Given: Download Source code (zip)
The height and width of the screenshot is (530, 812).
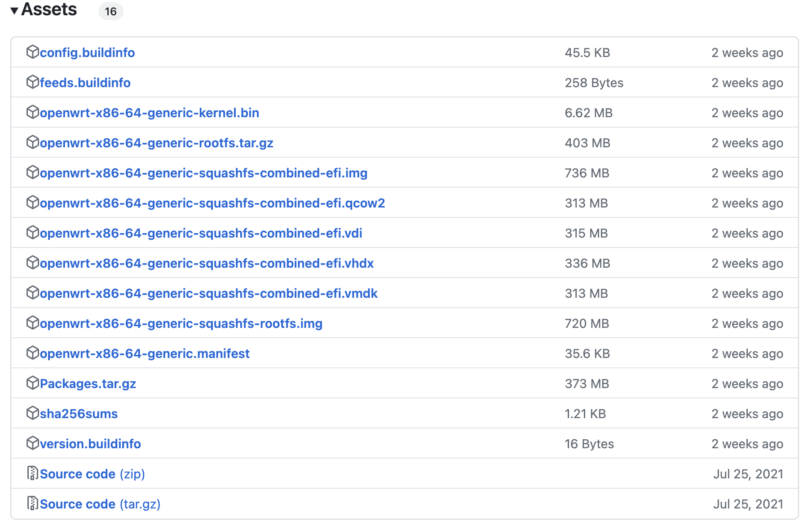Looking at the screenshot, I should pos(92,474).
